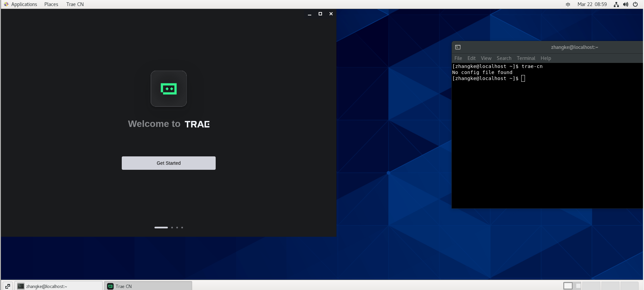Screen dimensions: 644x290
Task: Open the terminal Edit menu
Action: tap(471, 58)
